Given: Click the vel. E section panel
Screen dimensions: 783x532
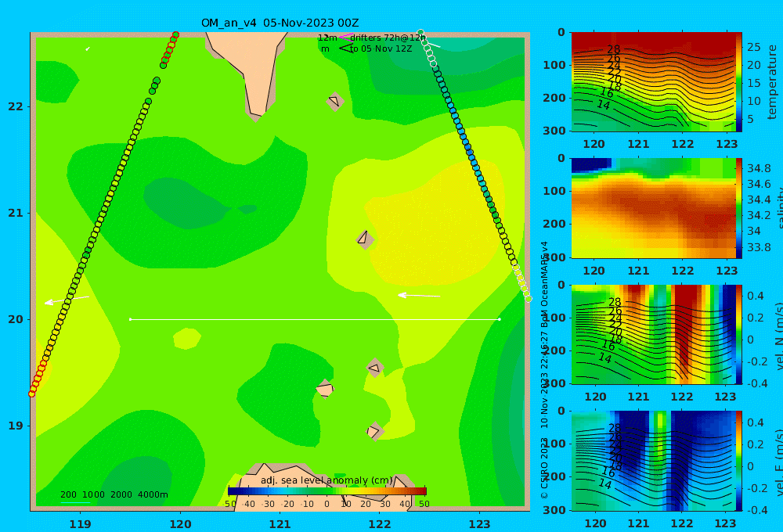Looking at the screenshot, I should [654, 461].
